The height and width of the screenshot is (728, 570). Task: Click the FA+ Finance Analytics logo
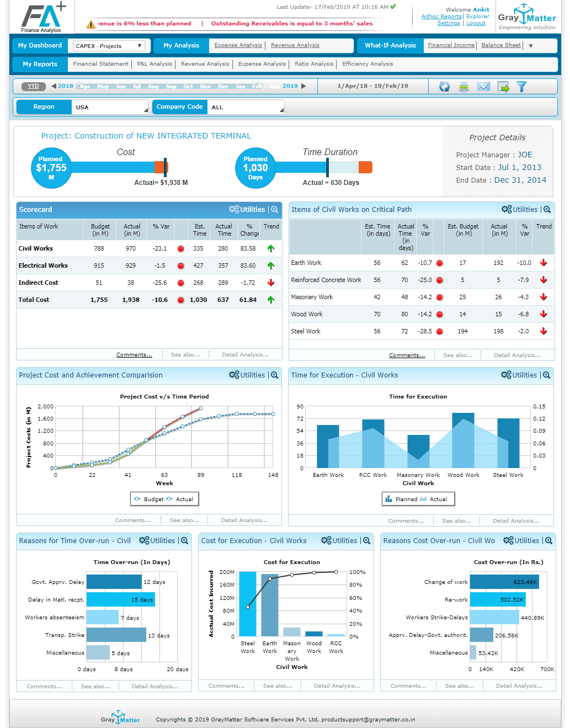point(43,18)
